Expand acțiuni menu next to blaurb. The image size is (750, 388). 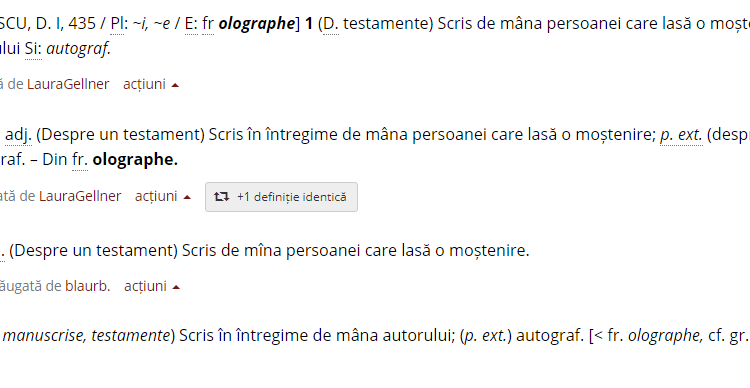152,286
